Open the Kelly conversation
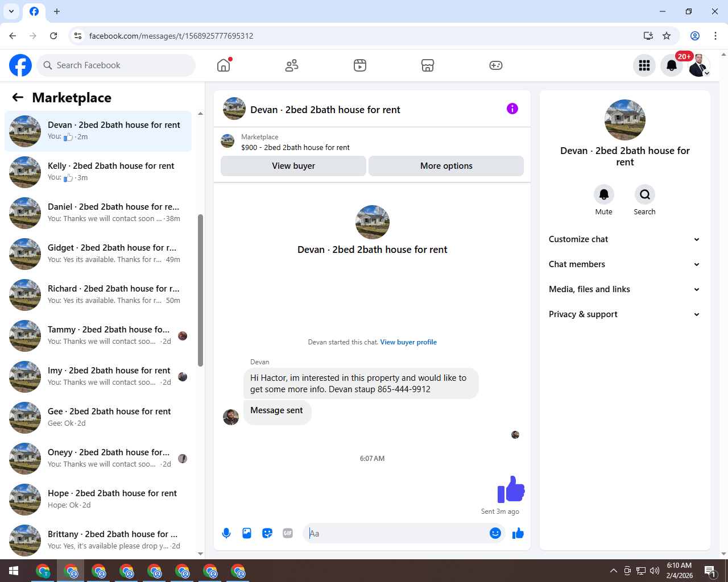The image size is (728, 582). click(98, 172)
